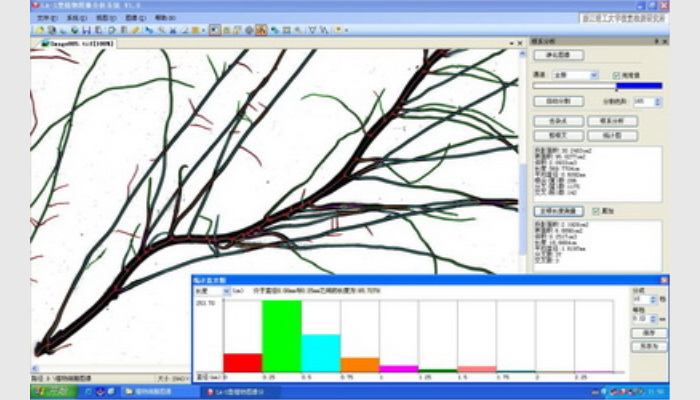Image resolution: width=700 pixels, height=400 pixels.
Task: Click the scissors cut tool icon
Action: click(x=171, y=30)
